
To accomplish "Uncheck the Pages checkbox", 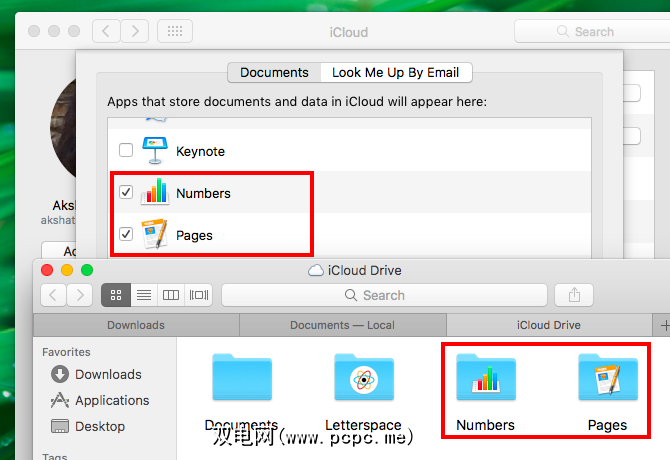I will point(126,234).
